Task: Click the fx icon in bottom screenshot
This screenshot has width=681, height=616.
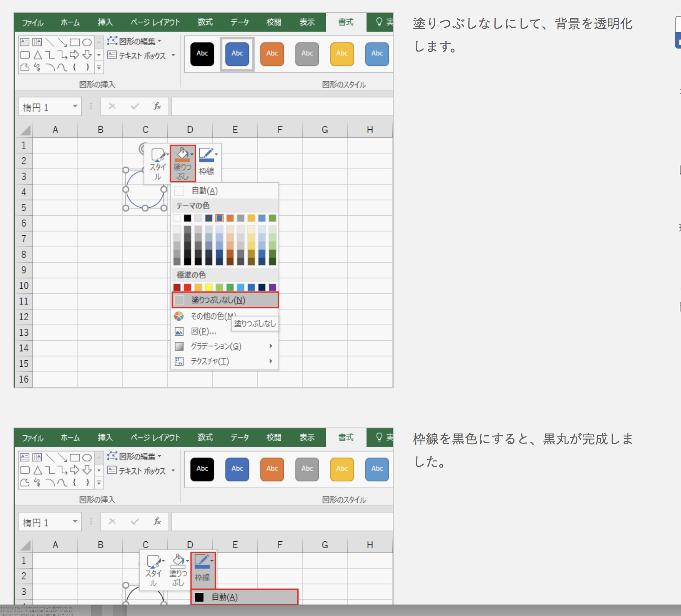Action: click(157, 522)
